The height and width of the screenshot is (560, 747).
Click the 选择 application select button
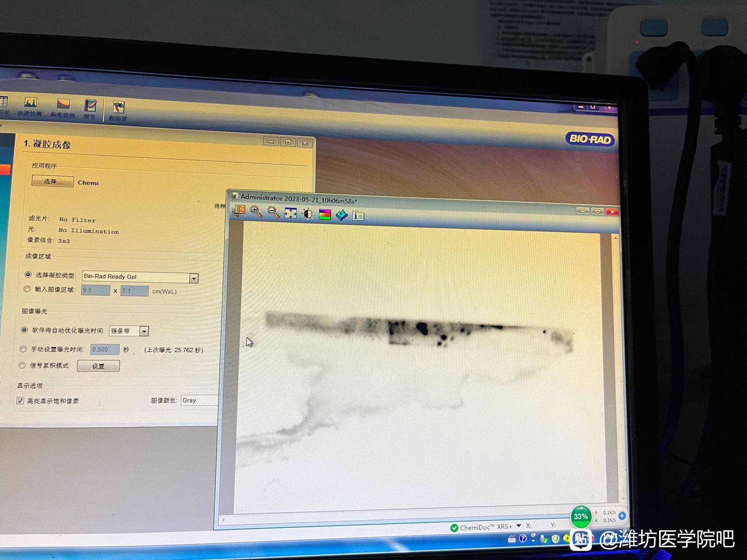coord(53,181)
